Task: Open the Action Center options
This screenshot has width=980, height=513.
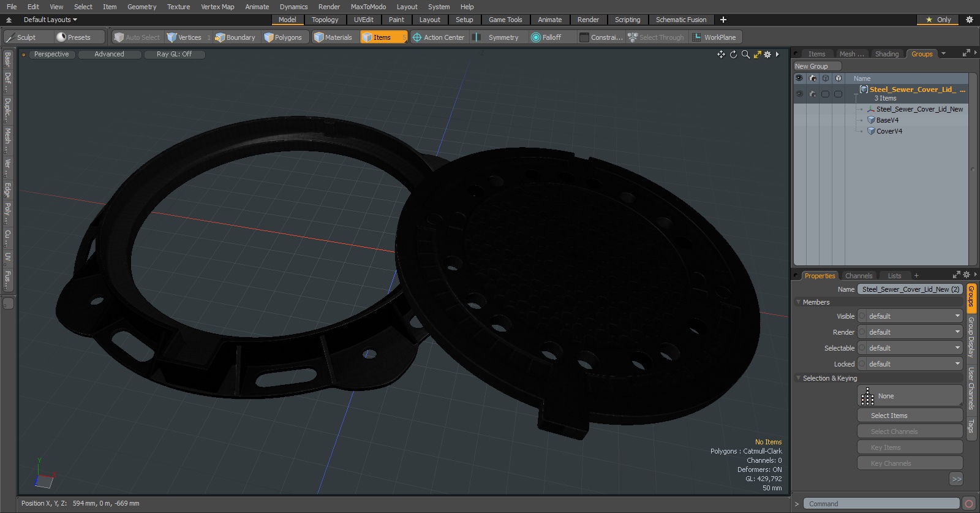Action: 439,37
